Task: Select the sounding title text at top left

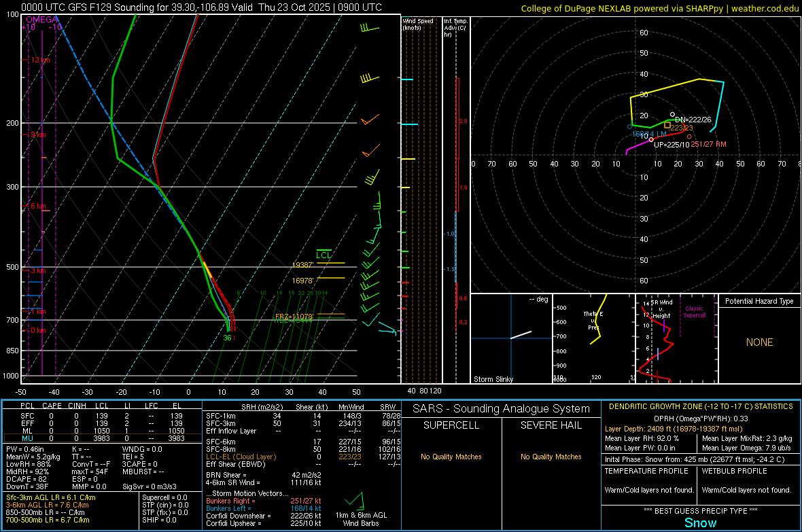Action: (x=202, y=7)
